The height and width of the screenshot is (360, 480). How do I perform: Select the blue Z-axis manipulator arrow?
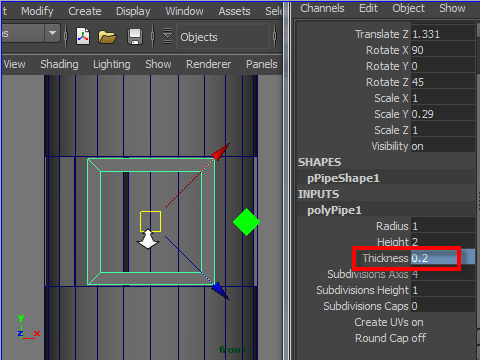point(221,291)
